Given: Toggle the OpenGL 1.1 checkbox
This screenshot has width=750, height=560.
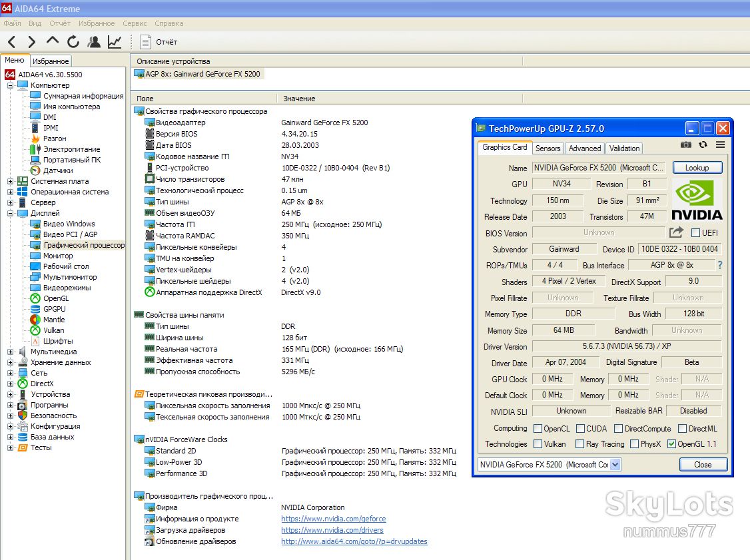Looking at the screenshot, I should [672, 443].
